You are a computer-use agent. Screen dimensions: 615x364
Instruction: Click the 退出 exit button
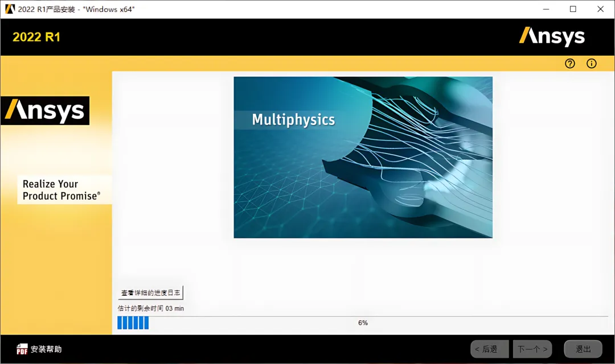coord(583,349)
